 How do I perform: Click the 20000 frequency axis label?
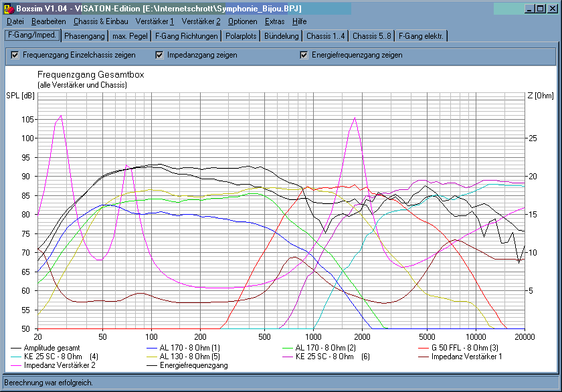525,337
